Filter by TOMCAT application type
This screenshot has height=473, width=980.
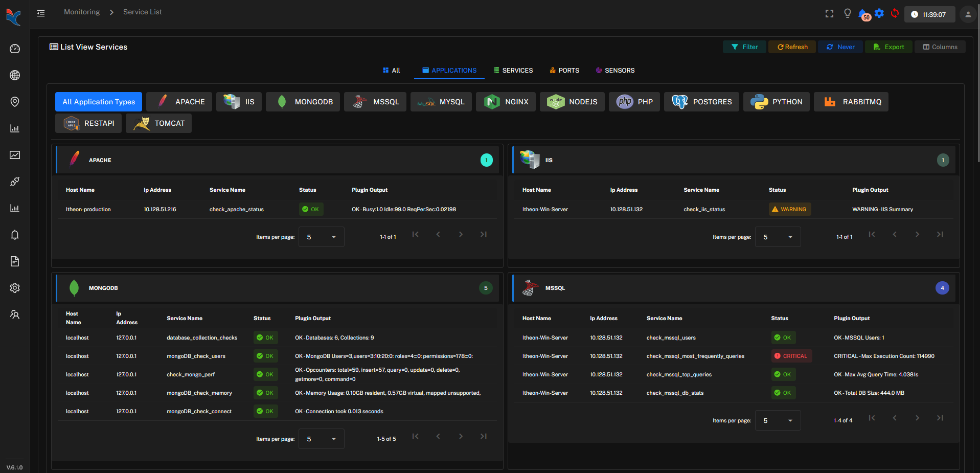[x=158, y=123]
